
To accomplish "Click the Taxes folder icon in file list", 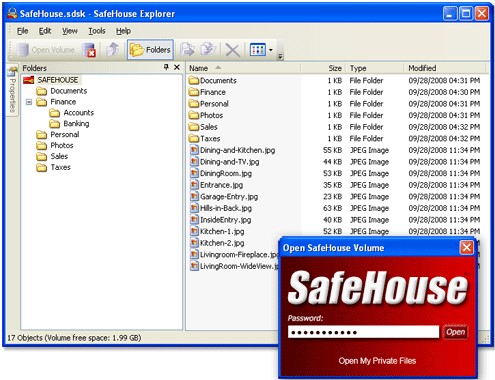I will click(x=194, y=138).
